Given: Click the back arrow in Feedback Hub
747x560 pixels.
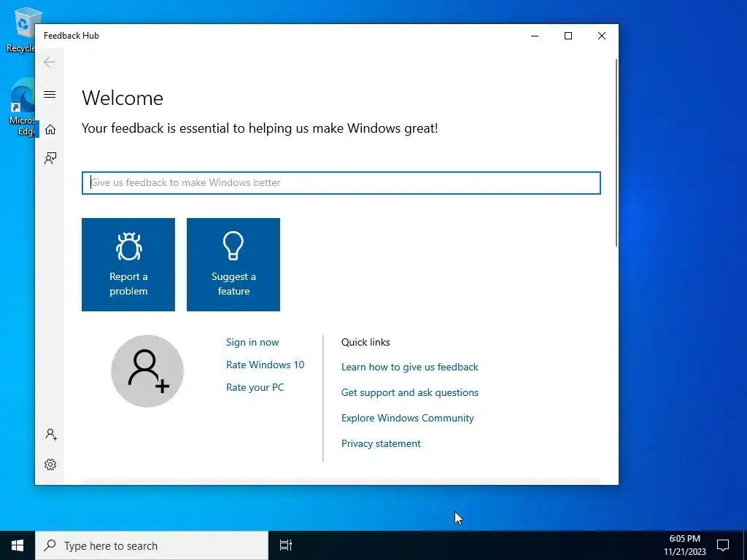Looking at the screenshot, I should tap(50, 62).
